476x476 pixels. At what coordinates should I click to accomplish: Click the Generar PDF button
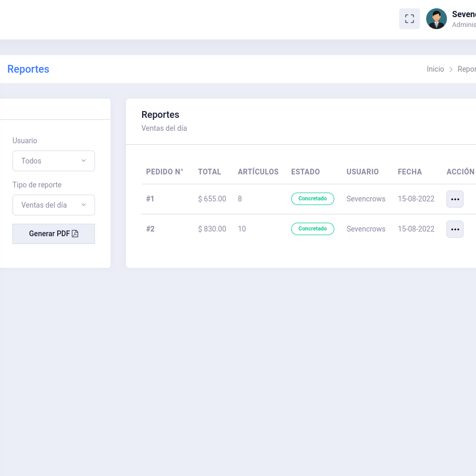point(53,234)
